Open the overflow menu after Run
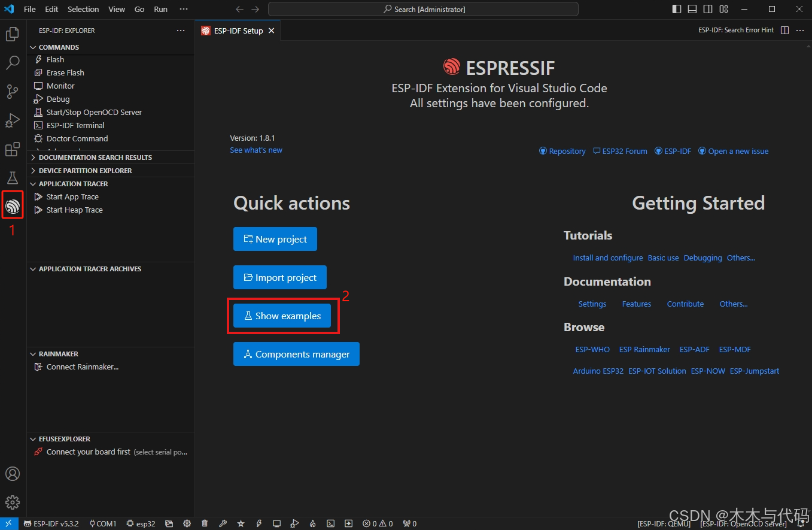Screen dimensions: 812x530 click(x=184, y=9)
